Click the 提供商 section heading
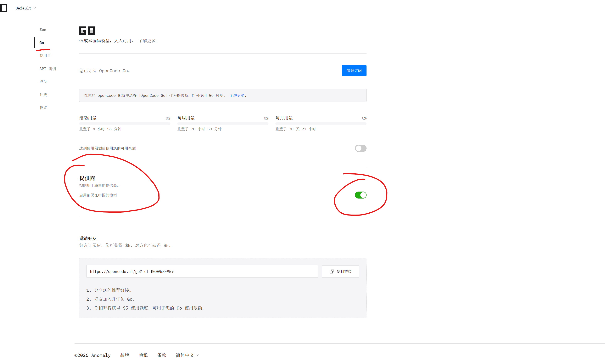605x364 pixels. [87, 178]
